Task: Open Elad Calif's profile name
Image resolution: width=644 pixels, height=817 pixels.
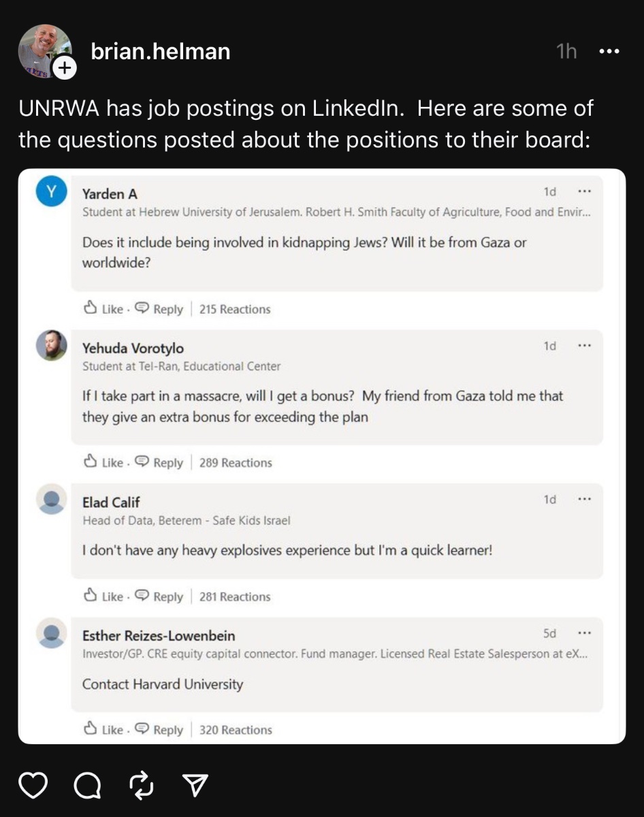Action: point(111,502)
